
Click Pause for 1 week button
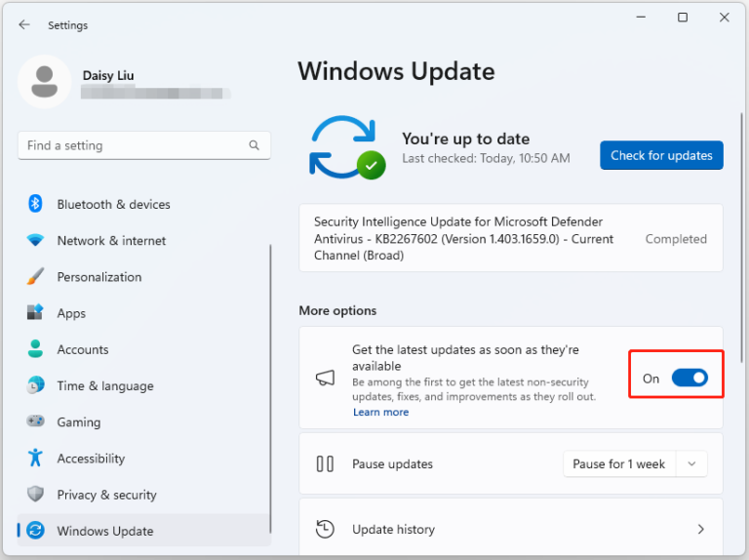pos(619,464)
